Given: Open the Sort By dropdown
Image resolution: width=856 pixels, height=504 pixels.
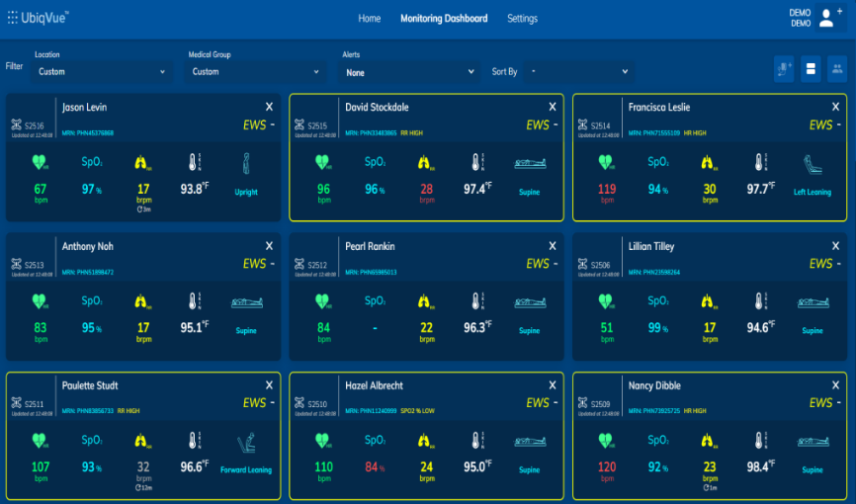Looking at the screenshot, I should pyautogui.click(x=578, y=72).
